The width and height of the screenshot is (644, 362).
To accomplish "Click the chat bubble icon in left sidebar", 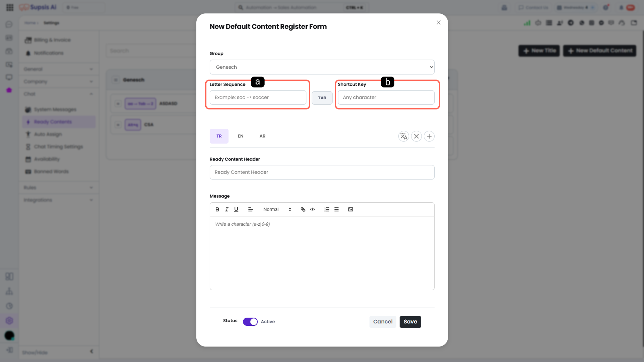I will 9,24.
